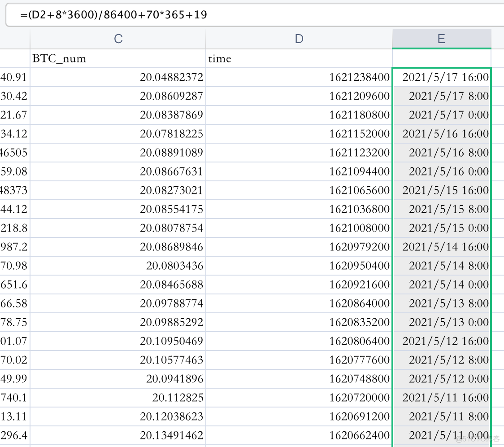504x447 pixels.
Task: Click date cell 2021/5/17 8:00
Action: click(x=442, y=96)
